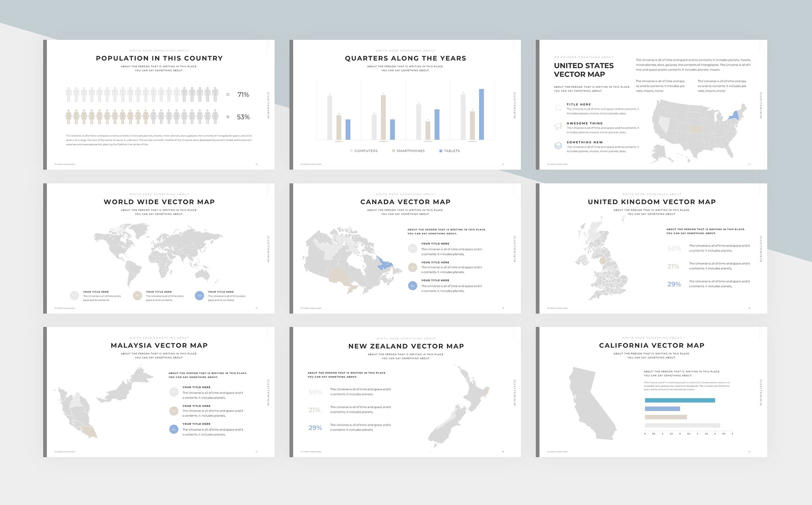
Task: Click the blue highlighted New York state
Action: pos(735,115)
